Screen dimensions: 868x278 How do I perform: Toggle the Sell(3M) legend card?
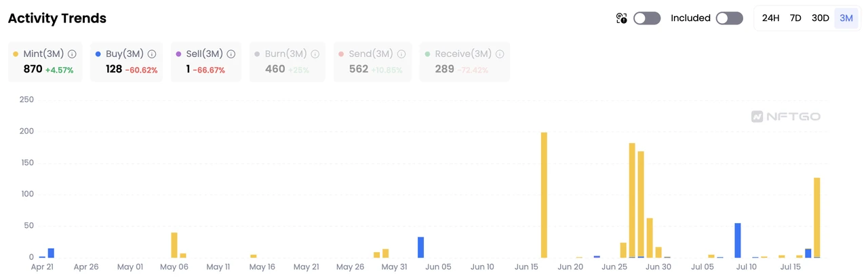tap(205, 62)
